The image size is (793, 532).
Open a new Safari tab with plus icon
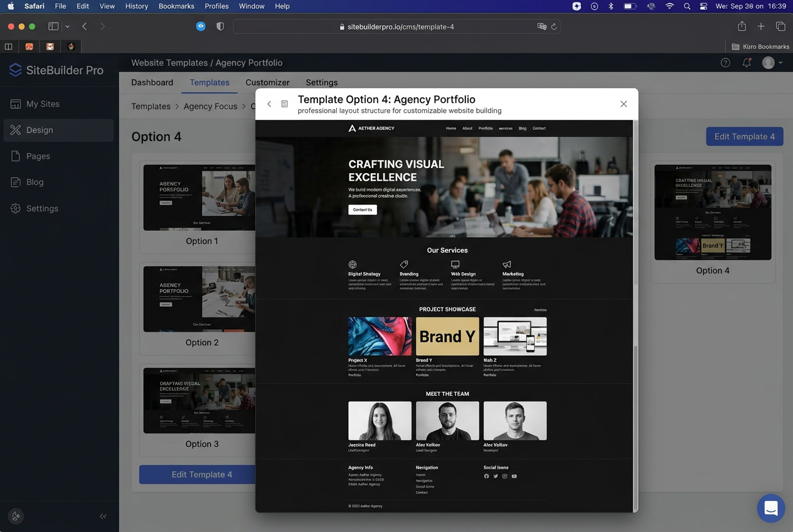click(761, 26)
